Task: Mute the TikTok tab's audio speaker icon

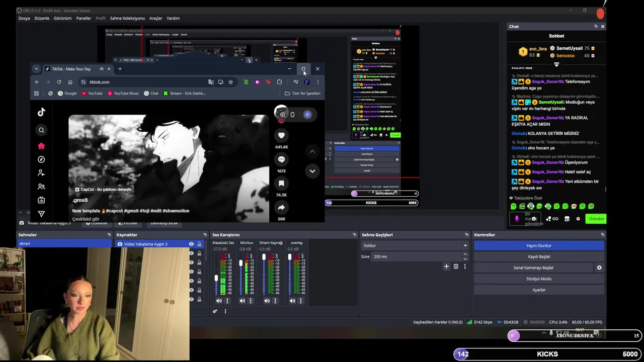Action: 101,69
